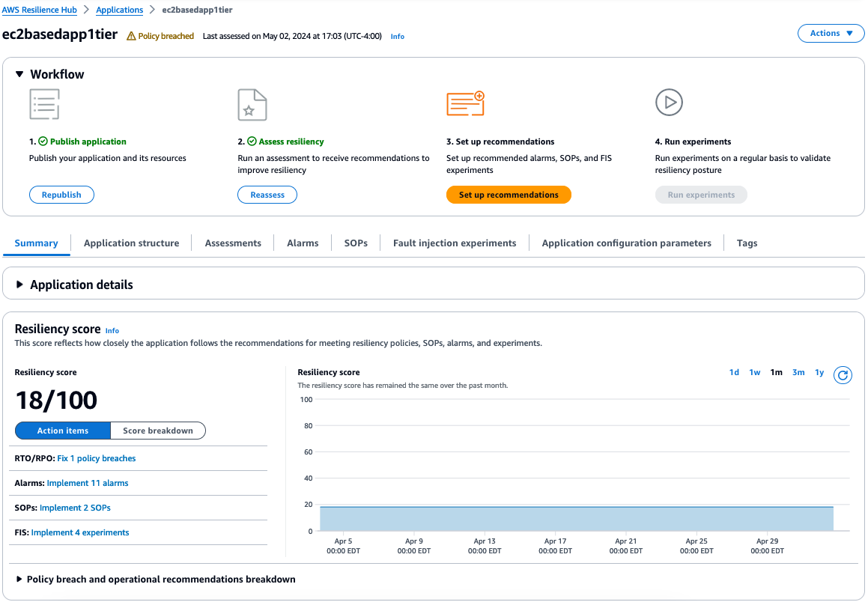Open the AWS Resilience Hub breadcrumb link

39,10
